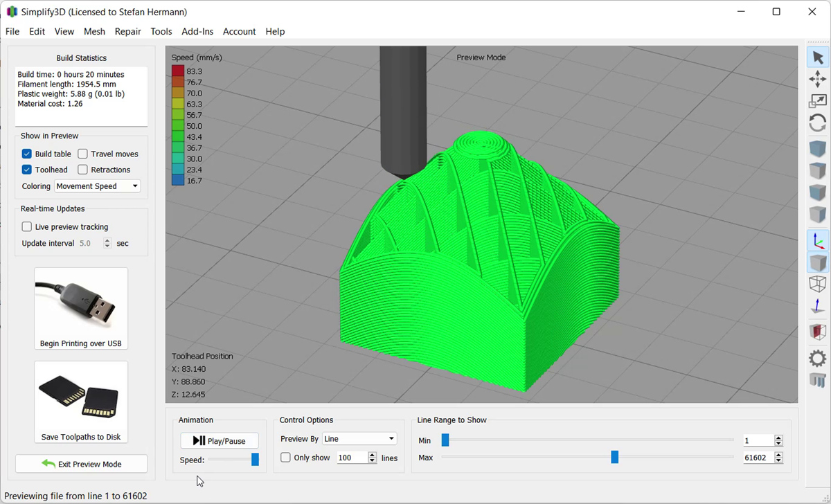The width and height of the screenshot is (831, 504).
Task: Open the Repair menu
Action: click(127, 31)
